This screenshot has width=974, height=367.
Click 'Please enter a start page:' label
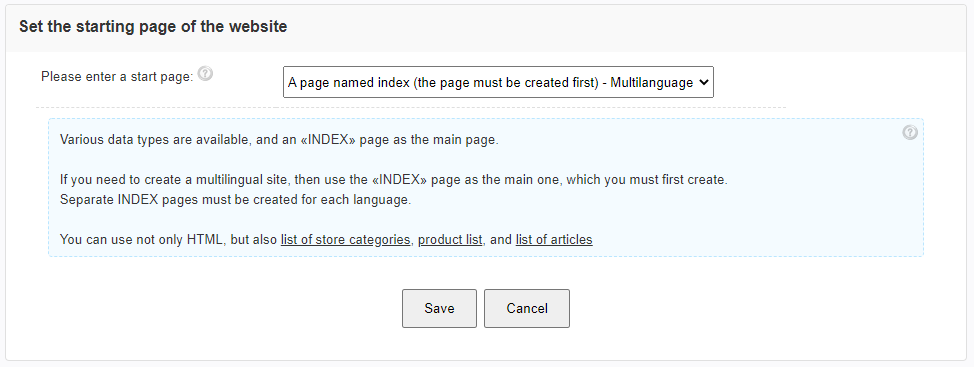point(117,76)
